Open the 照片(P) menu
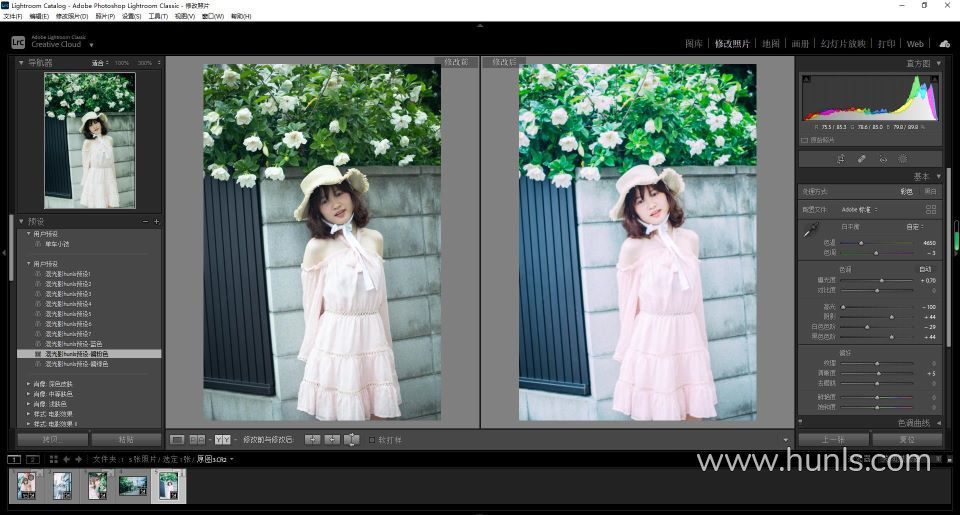This screenshot has height=515, width=960. pyautogui.click(x=105, y=17)
